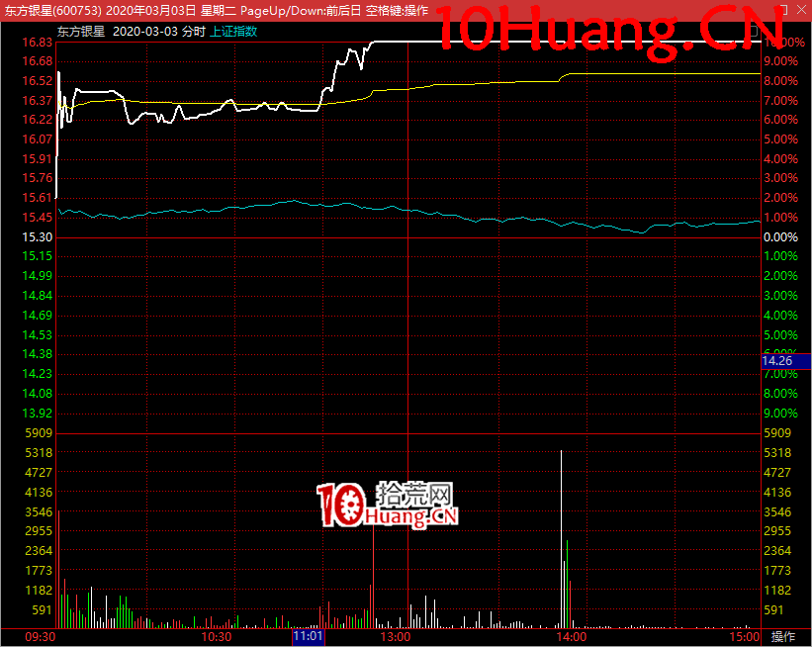
Task: Click the 16.83 limit-up price label
Action: tap(38, 43)
